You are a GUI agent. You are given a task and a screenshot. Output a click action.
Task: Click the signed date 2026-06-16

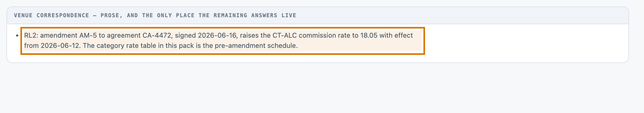coord(218,36)
